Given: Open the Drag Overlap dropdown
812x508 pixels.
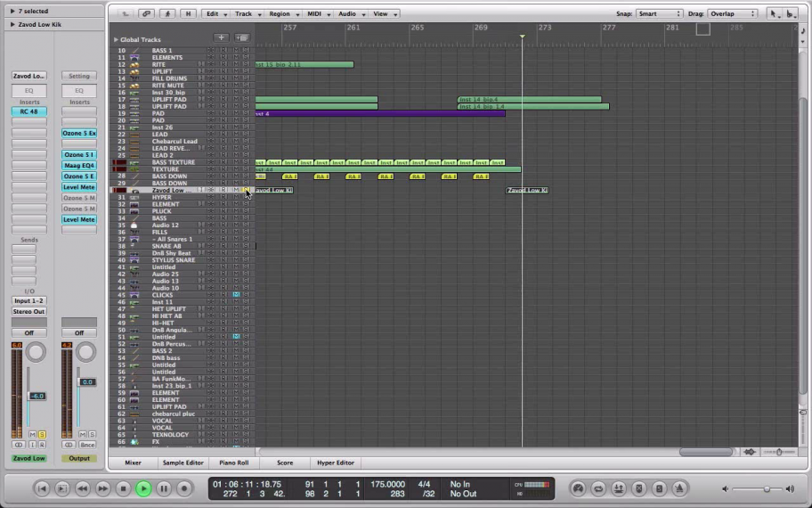Looking at the screenshot, I should (732, 14).
